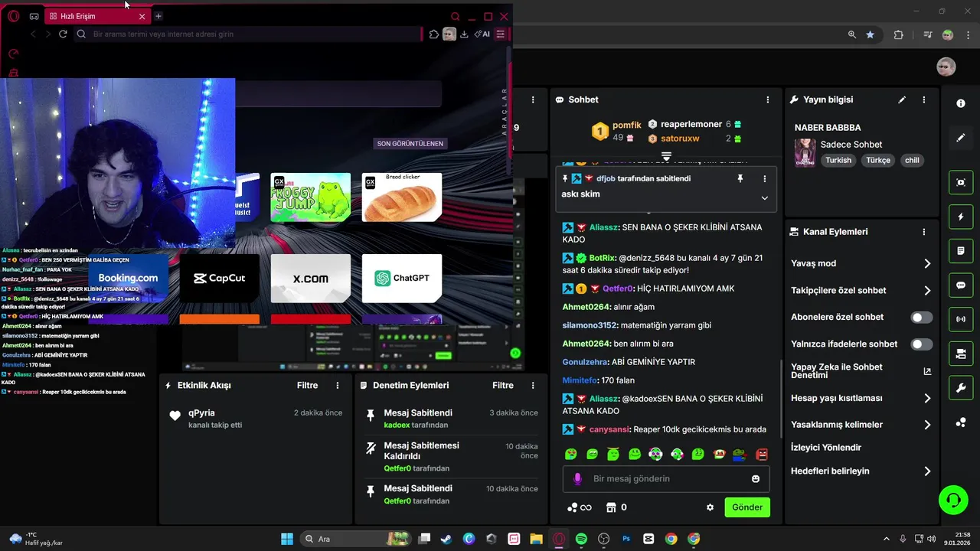
Task: Open GX Corner gamepad icon in Opera
Action: [34, 16]
